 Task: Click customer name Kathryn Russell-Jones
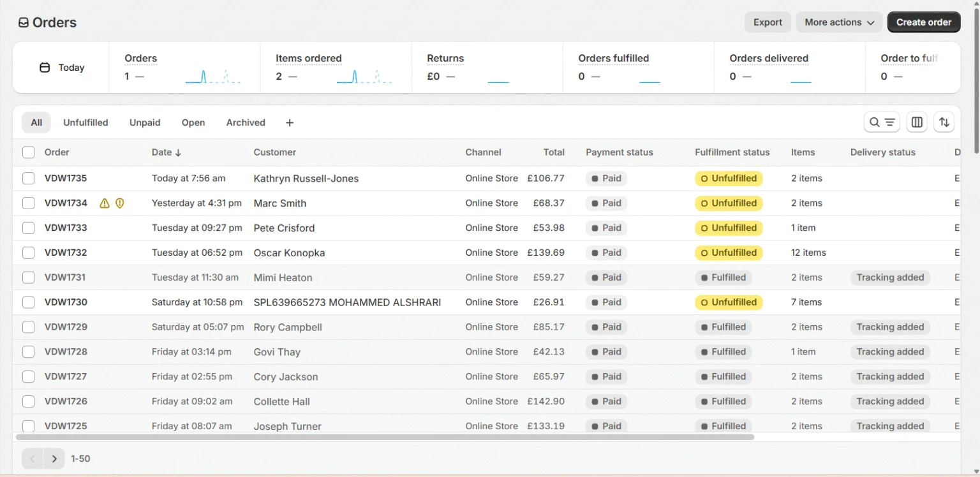coord(306,179)
